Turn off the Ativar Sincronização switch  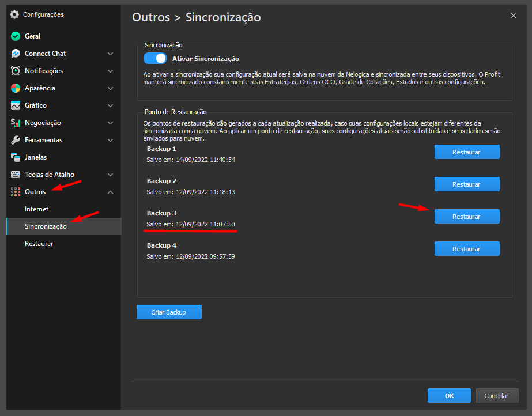155,58
